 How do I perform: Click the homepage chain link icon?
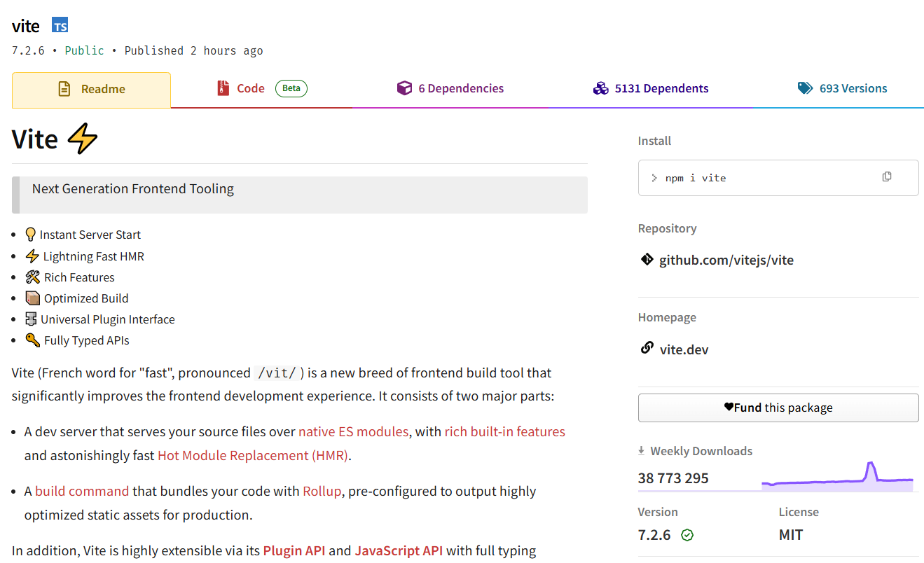(647, 349)
